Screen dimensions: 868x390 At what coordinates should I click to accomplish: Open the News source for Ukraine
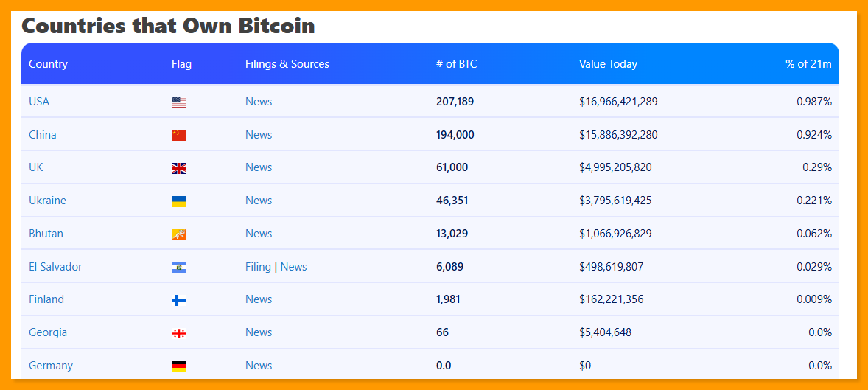tap(259, 201)
